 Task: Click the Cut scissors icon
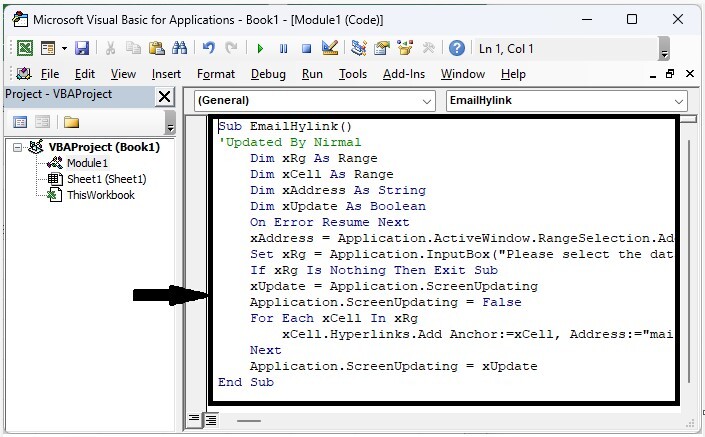tap(110, 48)
